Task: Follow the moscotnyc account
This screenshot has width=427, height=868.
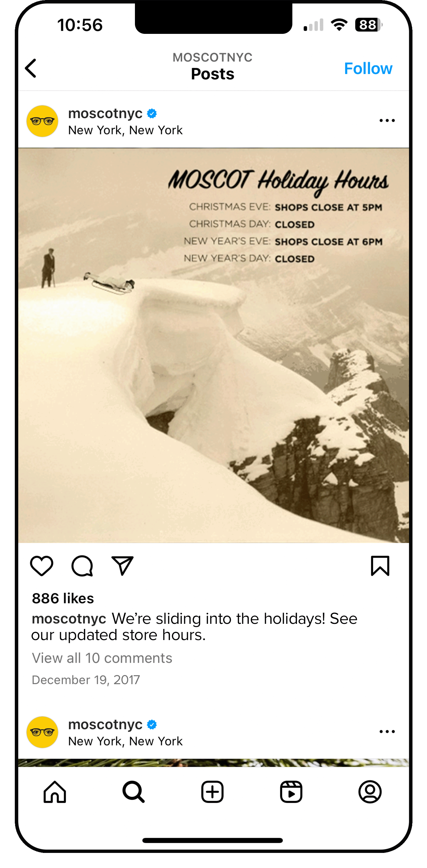Action: tap(368, 68)
